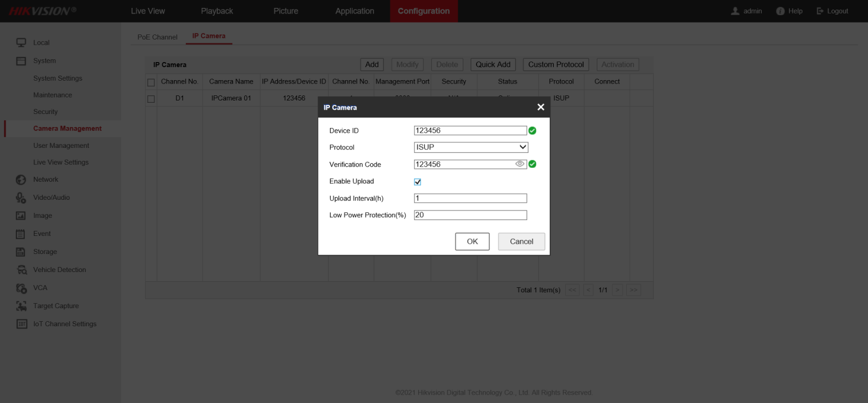
Task: Click the Event calendar icon
Action: pos(21,234)
